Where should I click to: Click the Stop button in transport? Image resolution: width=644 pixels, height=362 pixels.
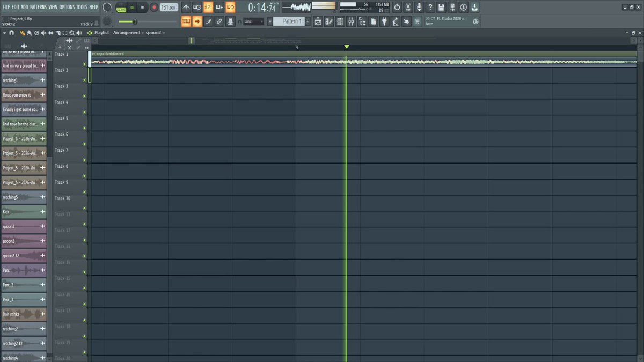tap(142, 7)
